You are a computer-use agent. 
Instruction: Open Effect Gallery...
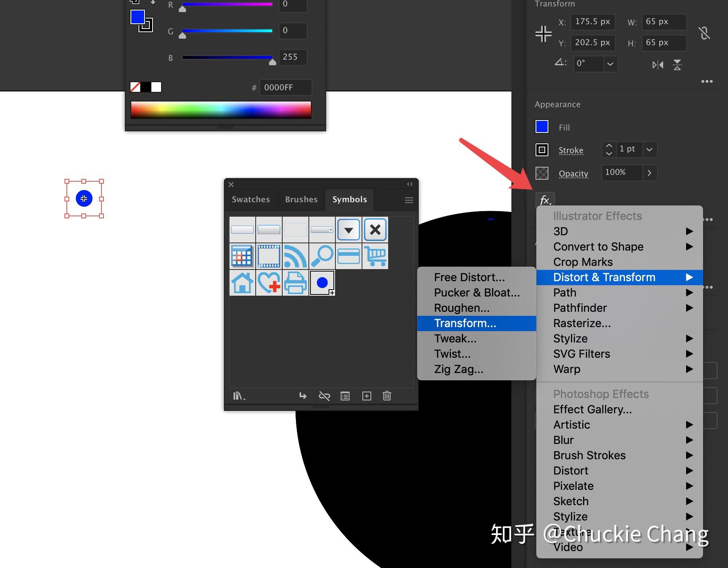[x=620, y=409]
